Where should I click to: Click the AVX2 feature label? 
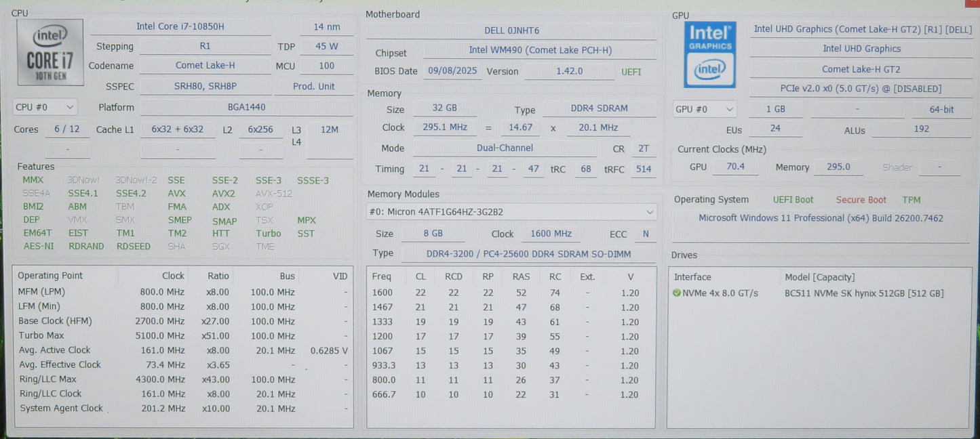[224, 193]
